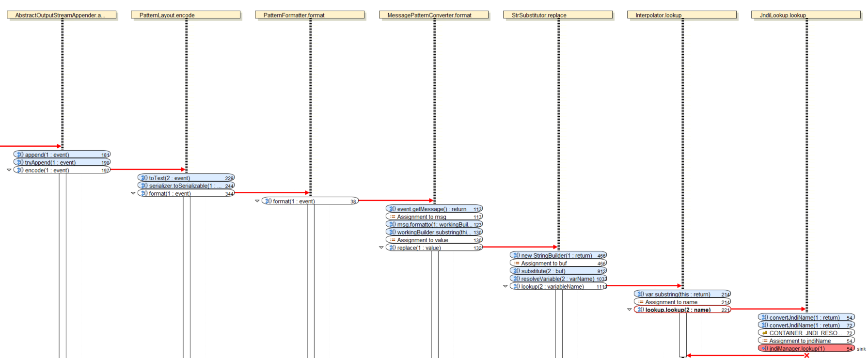Click the red X on the return arrow

pyautogui.click(x=806, y=356)
